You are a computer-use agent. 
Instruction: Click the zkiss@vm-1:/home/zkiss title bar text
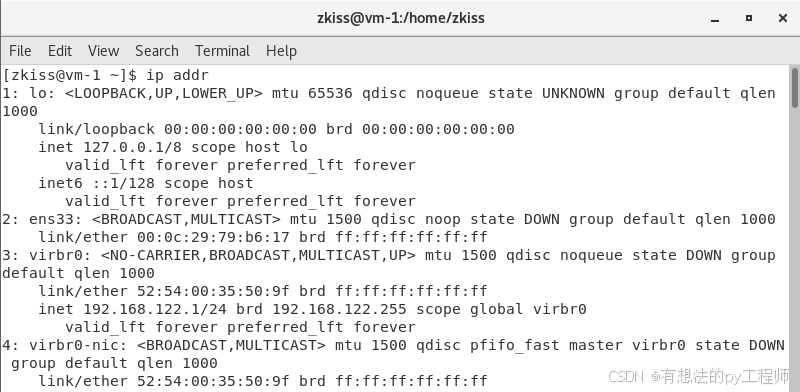pos(400,18)
